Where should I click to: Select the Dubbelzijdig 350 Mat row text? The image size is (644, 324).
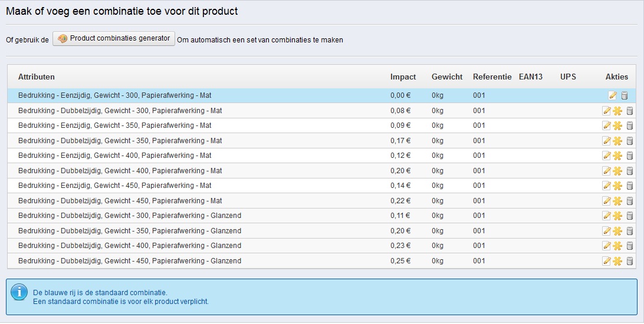(x=120, y=141)
